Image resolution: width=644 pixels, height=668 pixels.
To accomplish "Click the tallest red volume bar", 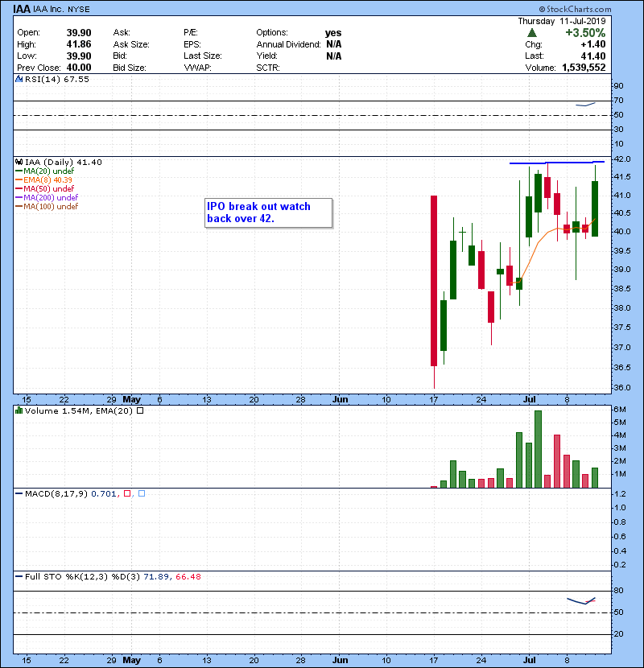I will coord(556,461).
